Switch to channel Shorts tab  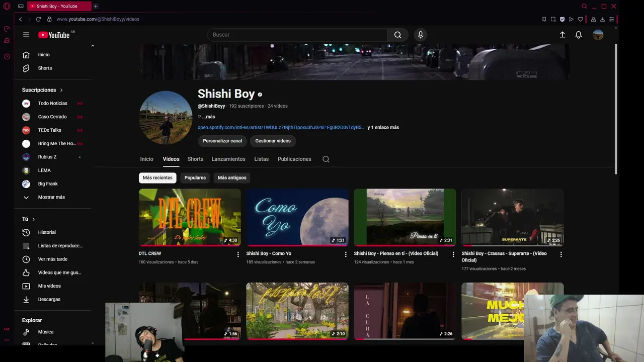coord(195,159)
